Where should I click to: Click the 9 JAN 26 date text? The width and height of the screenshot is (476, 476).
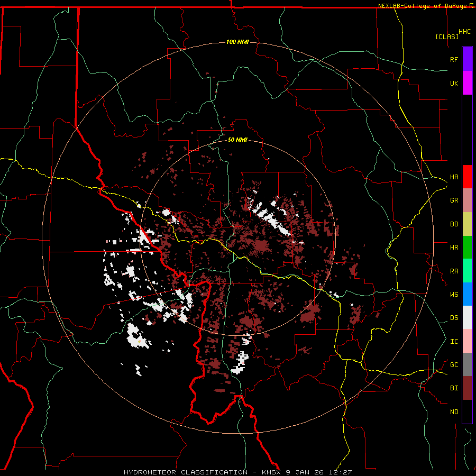(305, 472)
